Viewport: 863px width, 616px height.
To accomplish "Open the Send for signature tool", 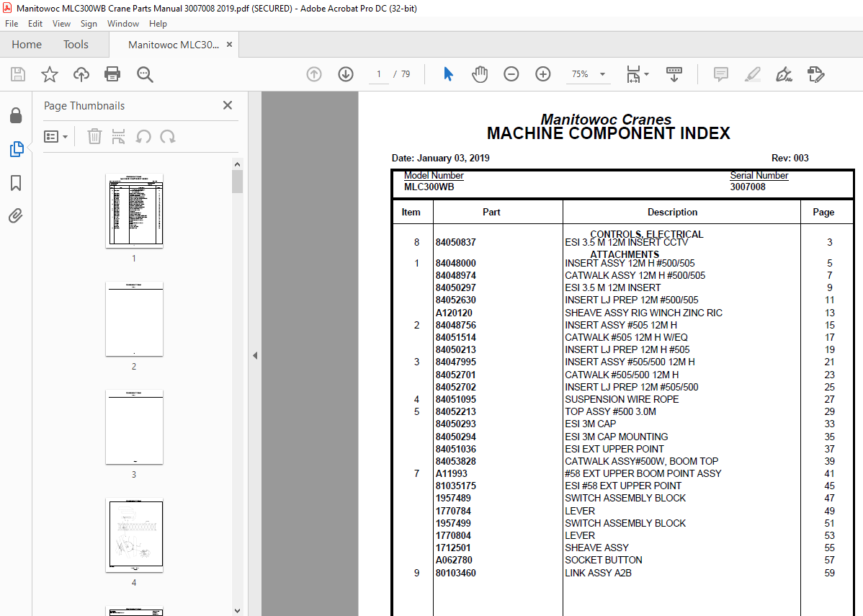I will 815,74.
